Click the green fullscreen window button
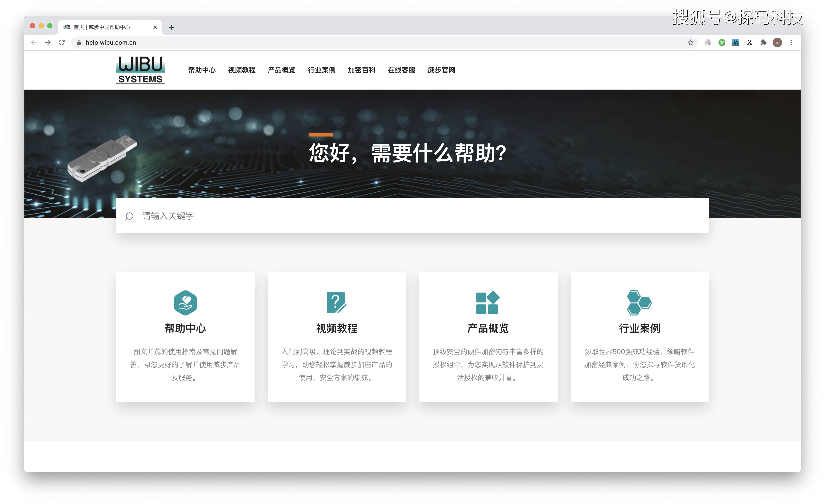This screenshot has width=825, height=504. coord(50,26)
